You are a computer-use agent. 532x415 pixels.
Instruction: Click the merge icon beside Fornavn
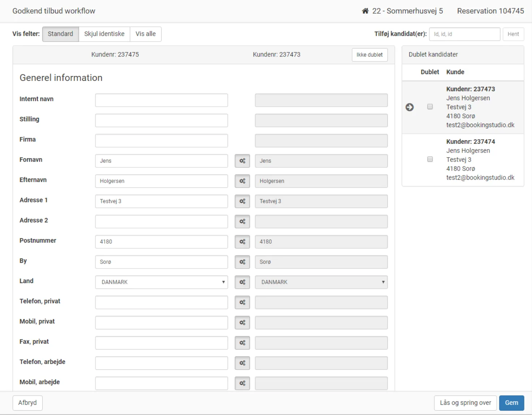[x=242, y=161]
